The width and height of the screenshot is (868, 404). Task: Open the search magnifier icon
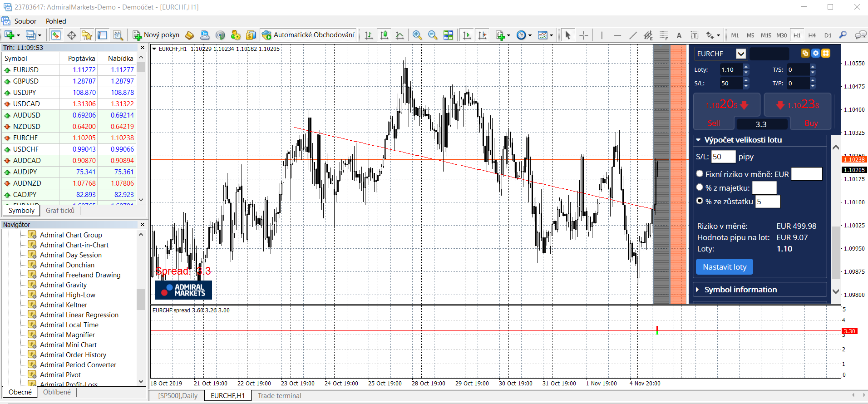[x=843, y=35]
